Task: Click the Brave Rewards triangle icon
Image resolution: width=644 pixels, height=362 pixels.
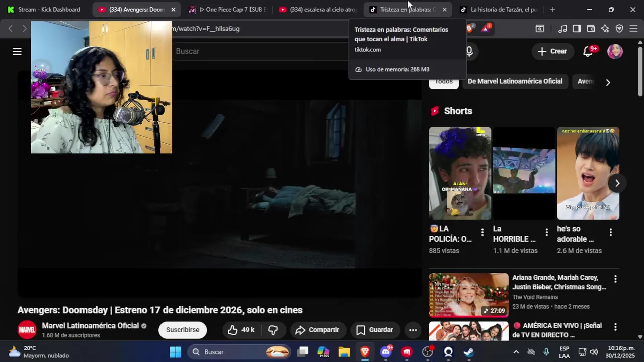Action: point(486,28)
